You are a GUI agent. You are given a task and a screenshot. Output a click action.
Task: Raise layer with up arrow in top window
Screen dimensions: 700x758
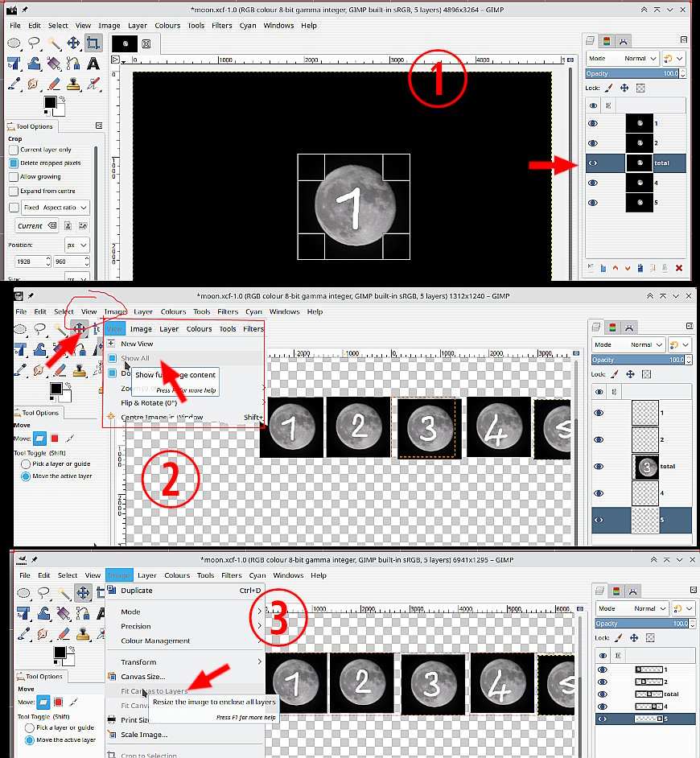616,268
